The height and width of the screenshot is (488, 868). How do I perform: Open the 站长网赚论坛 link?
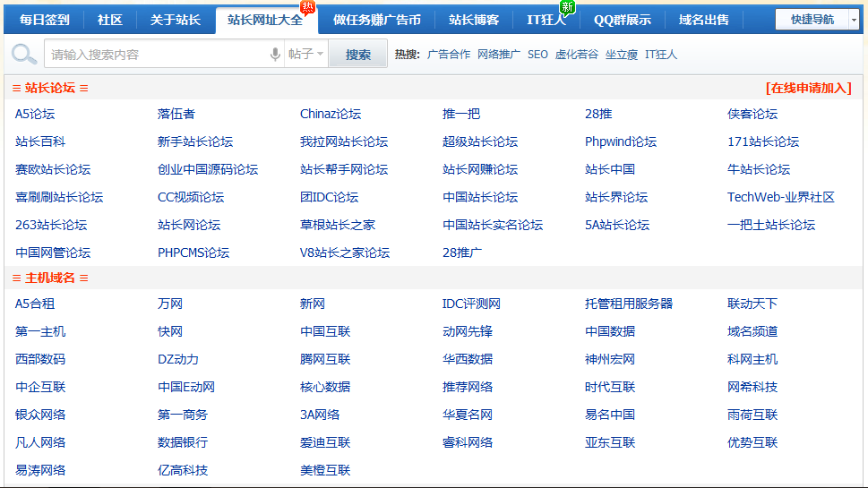point(480,169)
